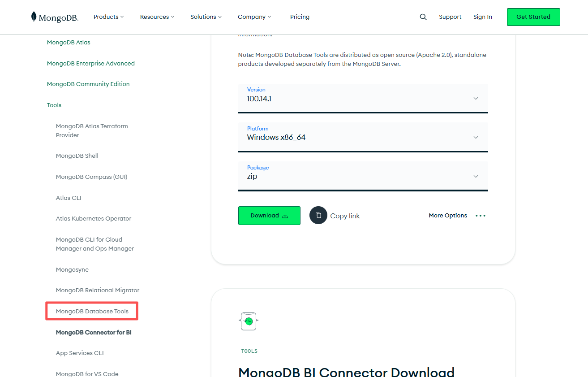This screenshot has height=377, width=588.
Task: Click the Copy link round icon
Action: (318, 216)
